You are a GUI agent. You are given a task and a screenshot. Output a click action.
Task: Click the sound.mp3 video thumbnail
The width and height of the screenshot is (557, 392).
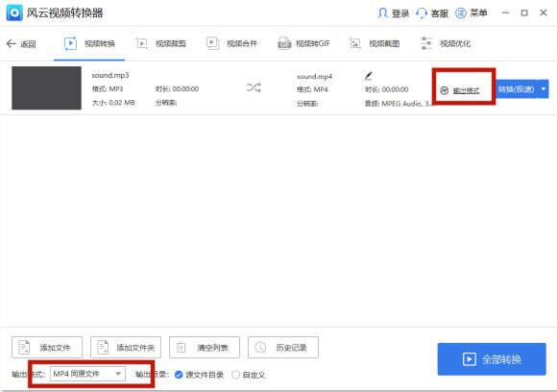tap(46, 87)
